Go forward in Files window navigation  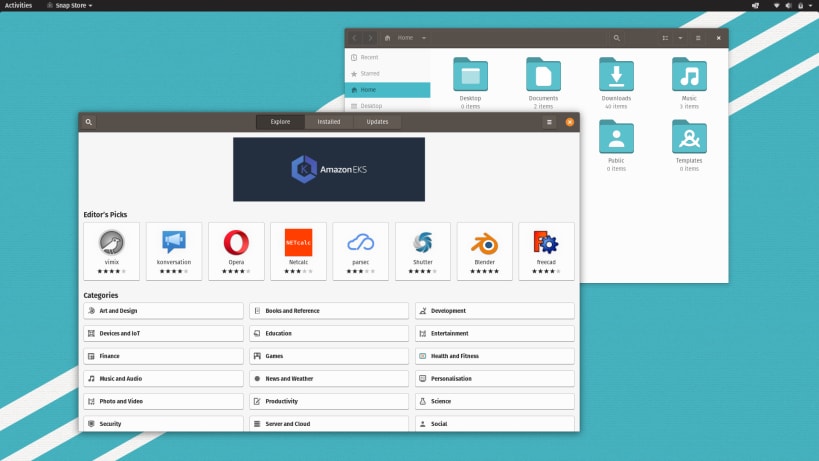tap(370, 38)
